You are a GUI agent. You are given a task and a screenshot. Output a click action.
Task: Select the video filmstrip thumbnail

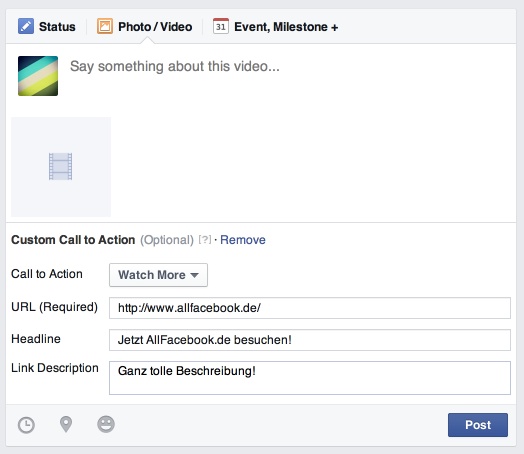pos(61,167)
